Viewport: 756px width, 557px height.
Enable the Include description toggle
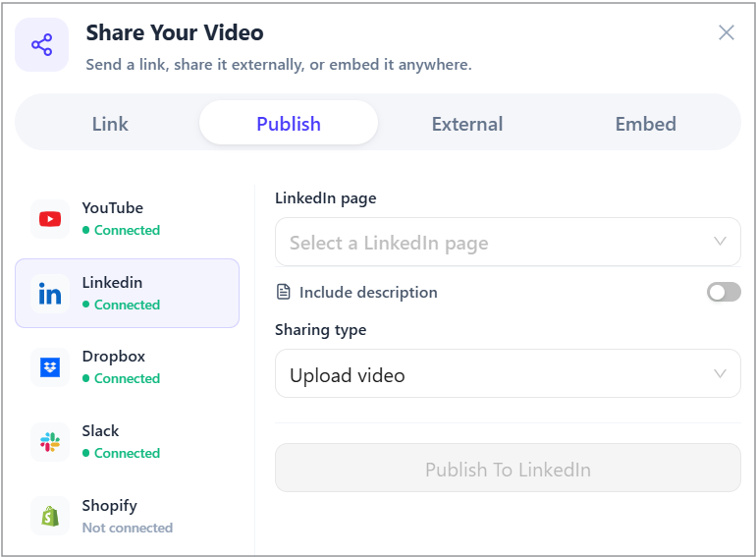tap(724, 292)
